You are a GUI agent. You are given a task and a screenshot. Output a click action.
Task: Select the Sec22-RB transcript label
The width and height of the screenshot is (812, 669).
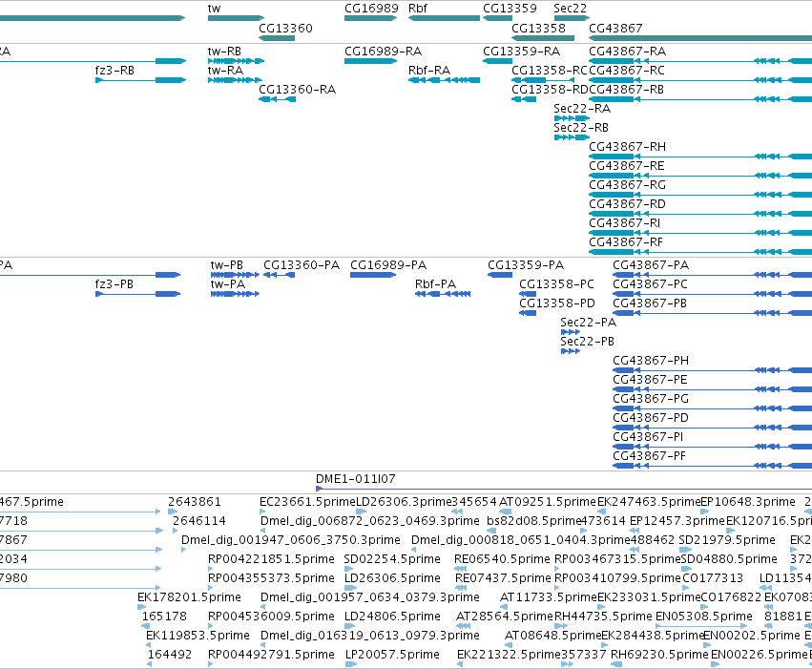(581, 128)
